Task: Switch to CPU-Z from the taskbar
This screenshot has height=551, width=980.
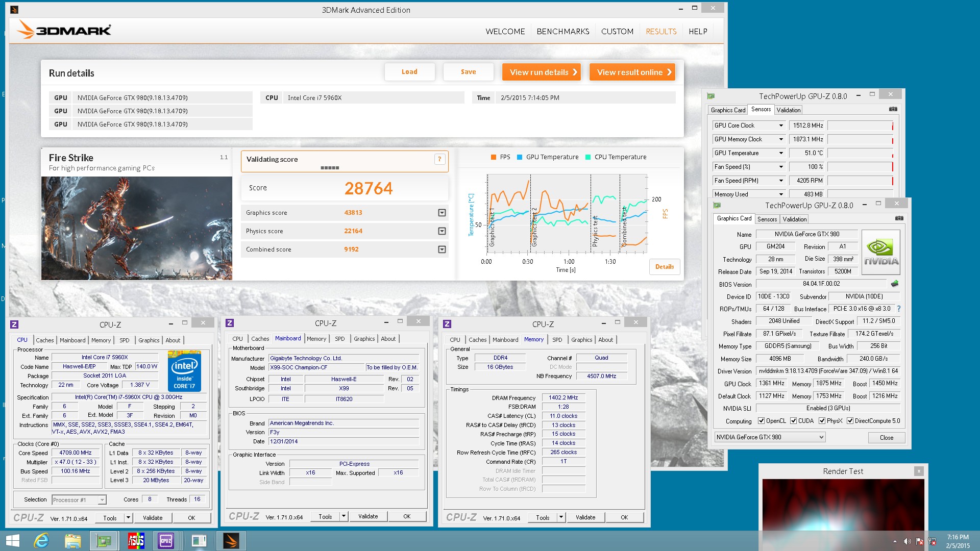Action: click(166, 541)
